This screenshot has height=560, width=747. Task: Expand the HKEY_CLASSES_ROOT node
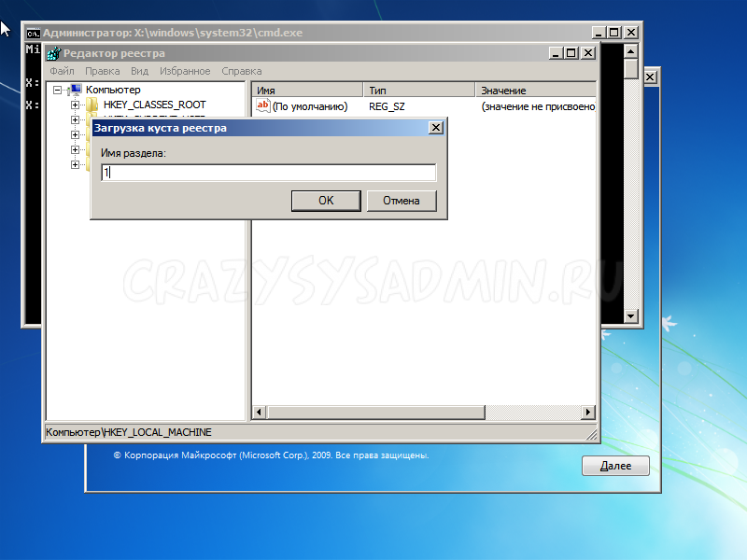pyautogui.click(x=76, y=105)
